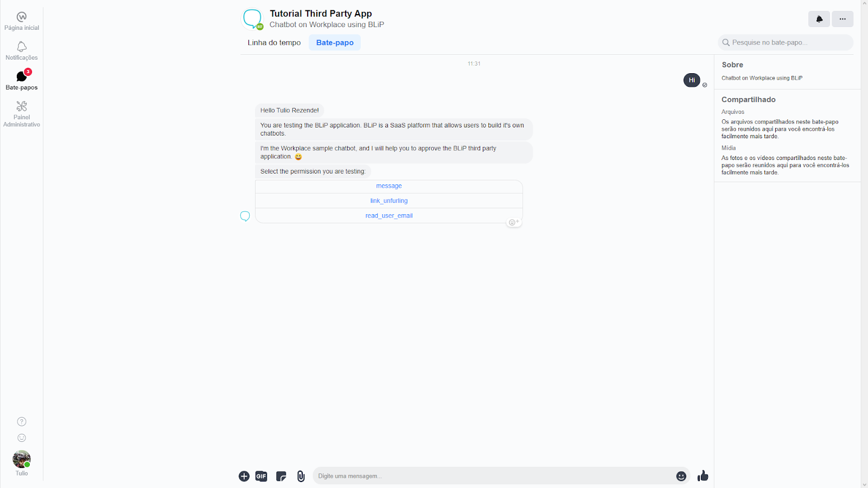Open Página inicial in the sidebar
The height and width of the screenshot is (488, 868).
click(x=22, y=21)
